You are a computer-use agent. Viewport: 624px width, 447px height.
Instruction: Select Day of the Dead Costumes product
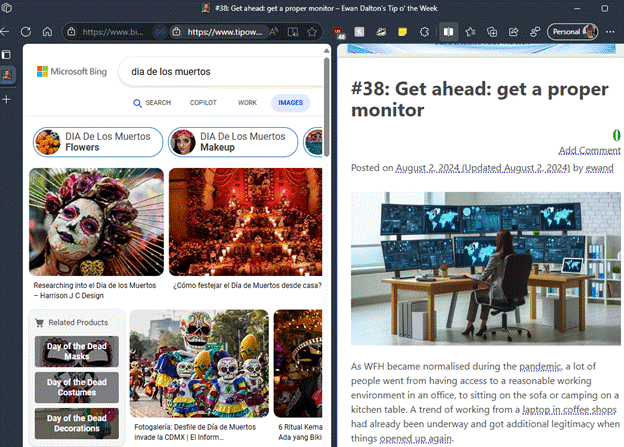click(76, 387)
